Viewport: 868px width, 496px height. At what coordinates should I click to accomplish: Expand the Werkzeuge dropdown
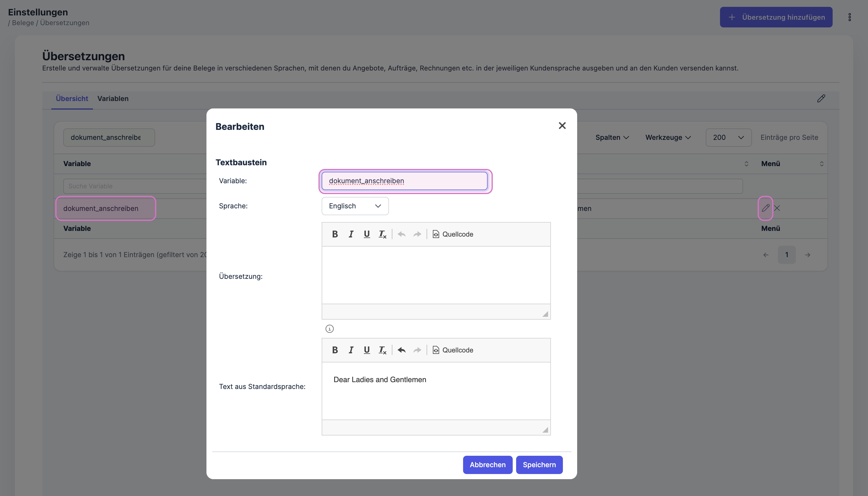click(x=668, y=137)
